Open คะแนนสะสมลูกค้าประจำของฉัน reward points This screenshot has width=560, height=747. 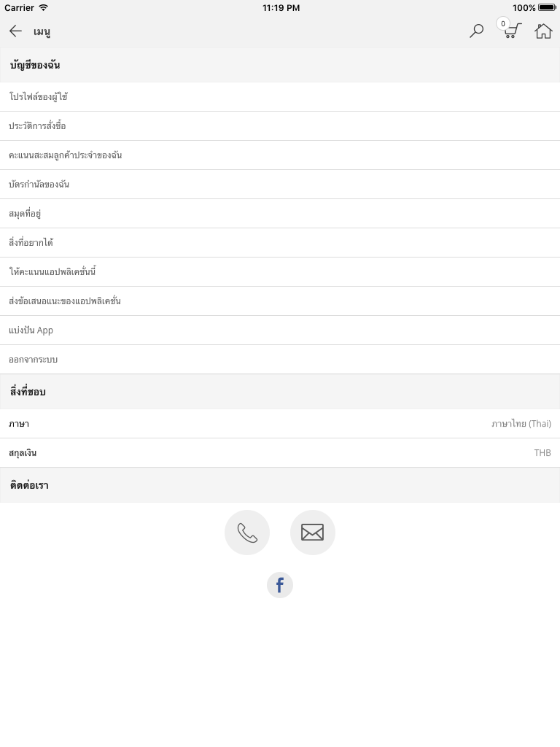(x=280, y=155)
